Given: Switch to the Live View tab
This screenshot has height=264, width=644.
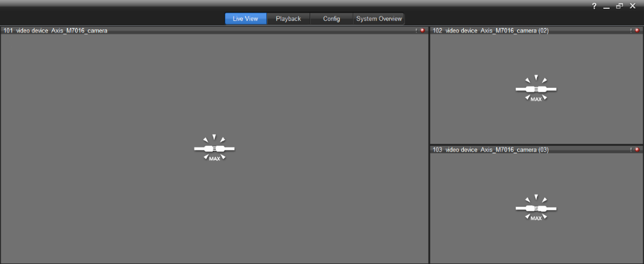Looking at the screenshot, I should (245, 18).
